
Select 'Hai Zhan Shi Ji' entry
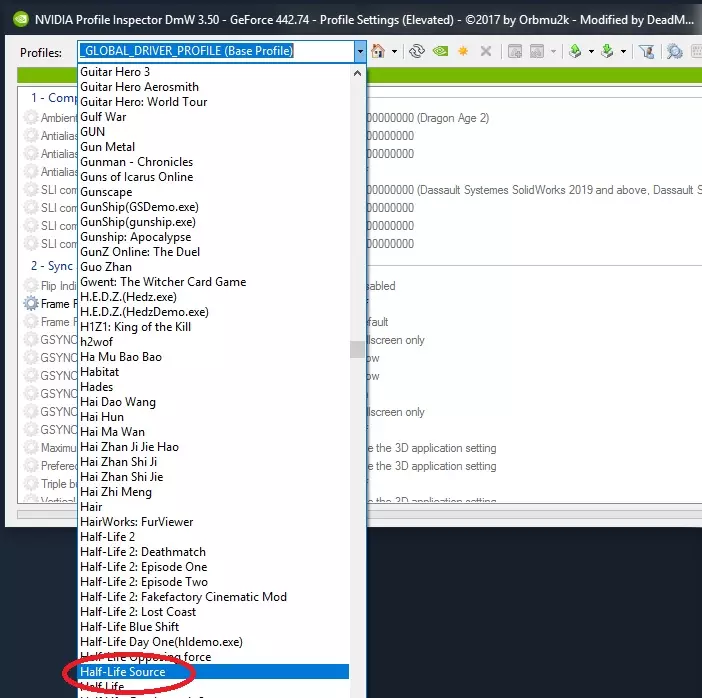pyautogui.click(x=214, y=462)
